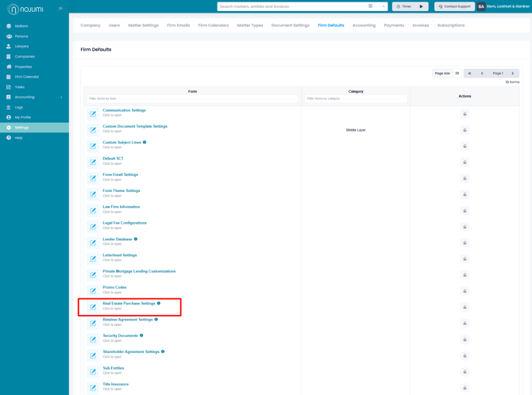Image resolution: width=532 pixels, height=395 pixels.
Task: Expand the Accounting sidebar submenu
Action: (61, 98)
